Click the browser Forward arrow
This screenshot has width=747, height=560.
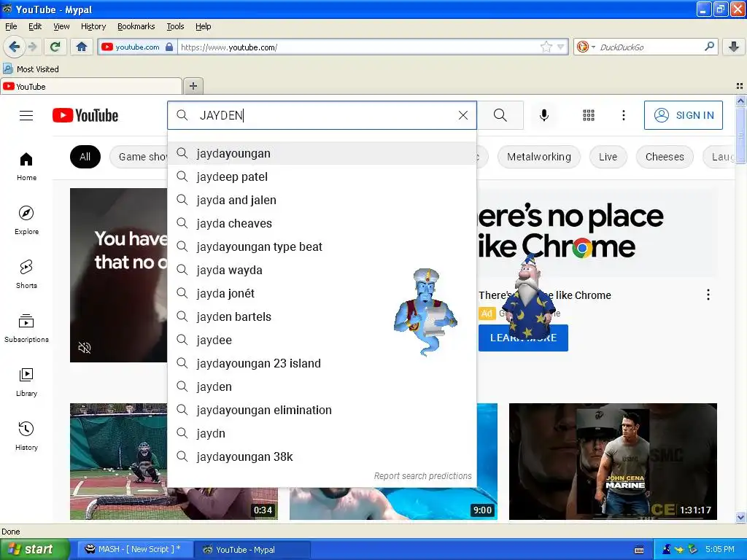point(32,47)
